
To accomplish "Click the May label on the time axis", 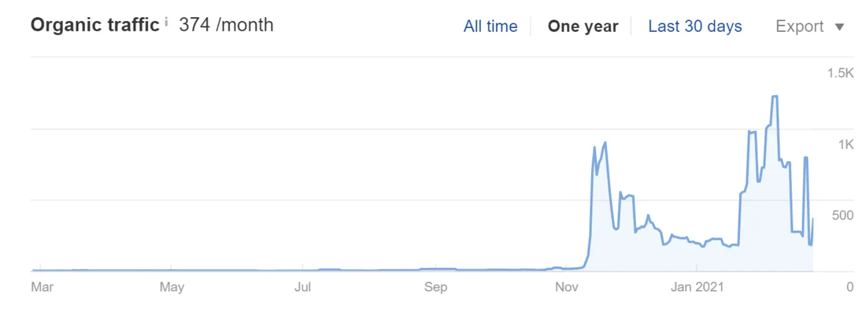I will pyautogui.click(x=172, y=287).
